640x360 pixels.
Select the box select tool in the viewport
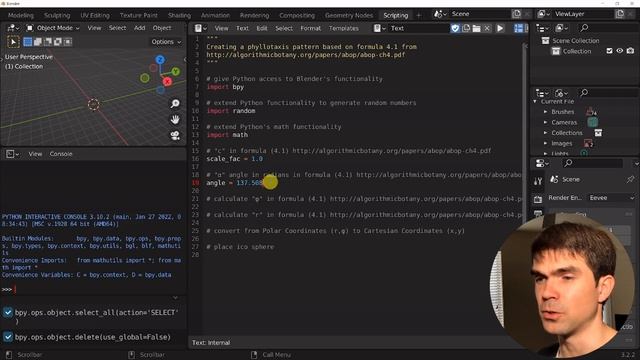13,42
